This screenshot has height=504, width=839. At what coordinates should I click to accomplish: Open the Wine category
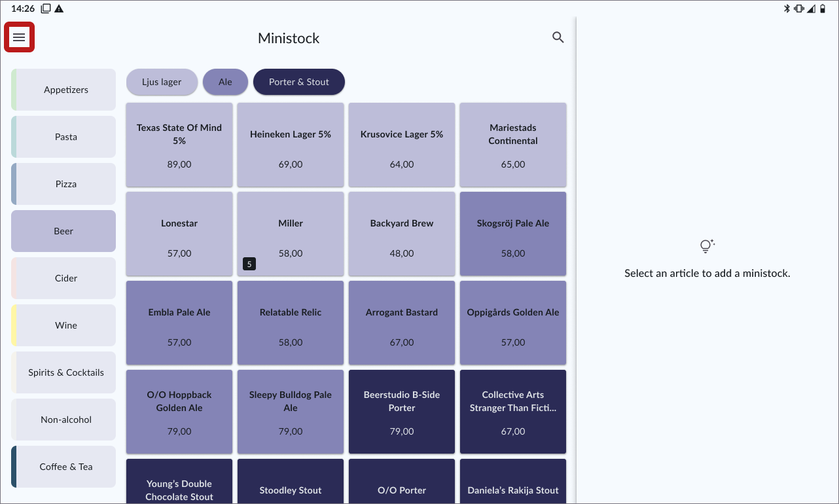pos(63,325)
